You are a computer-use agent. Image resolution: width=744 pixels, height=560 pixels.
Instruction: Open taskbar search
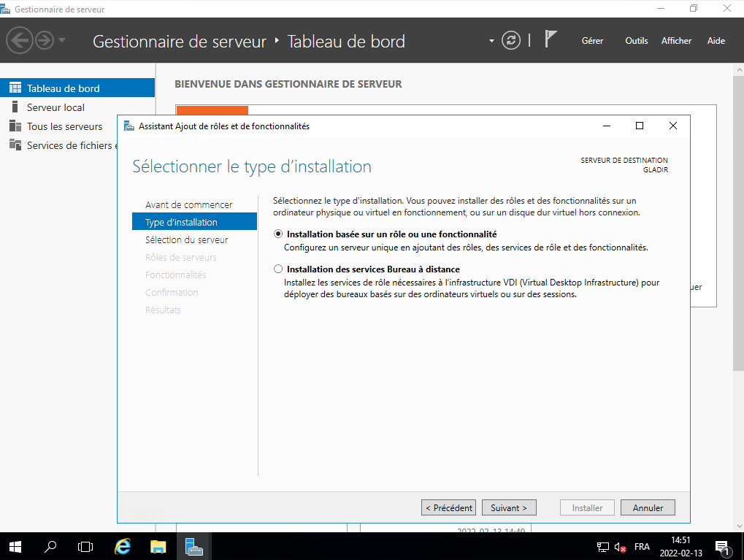(50, 547)
